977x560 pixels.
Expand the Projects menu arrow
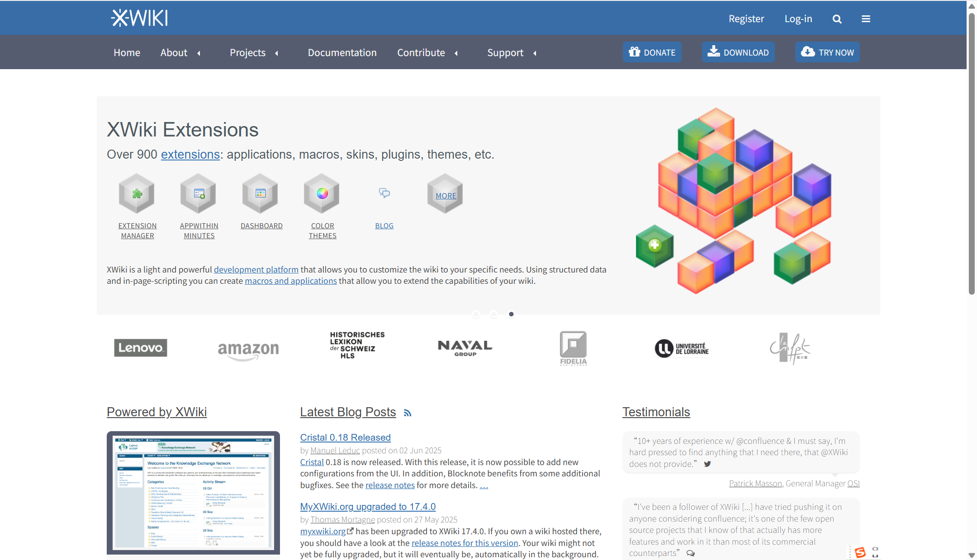276,53
